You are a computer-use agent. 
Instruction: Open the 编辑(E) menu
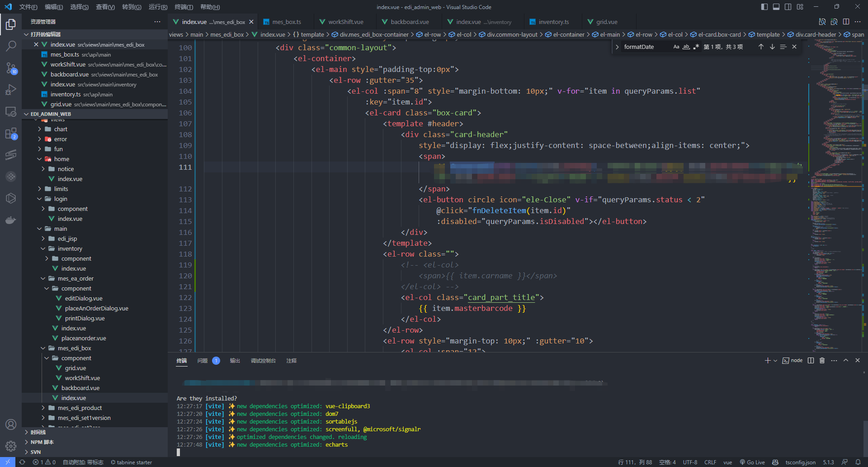(x=54, y=7)
